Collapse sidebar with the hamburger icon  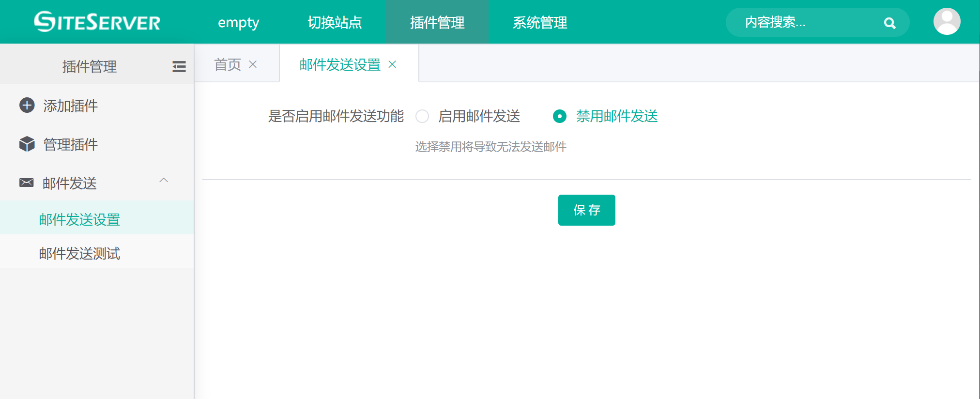pyautogui.click(x=179, y=67)
